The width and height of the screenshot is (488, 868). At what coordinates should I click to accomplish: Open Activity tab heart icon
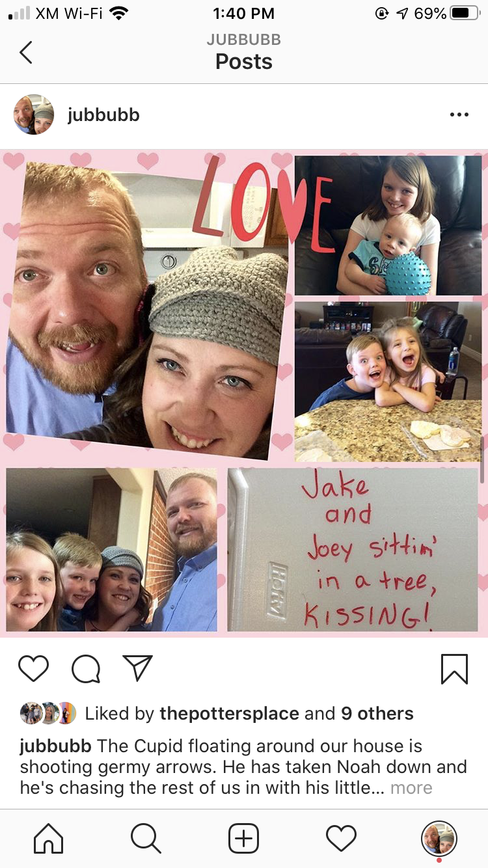pyautogui.click(x=342, y=838)
